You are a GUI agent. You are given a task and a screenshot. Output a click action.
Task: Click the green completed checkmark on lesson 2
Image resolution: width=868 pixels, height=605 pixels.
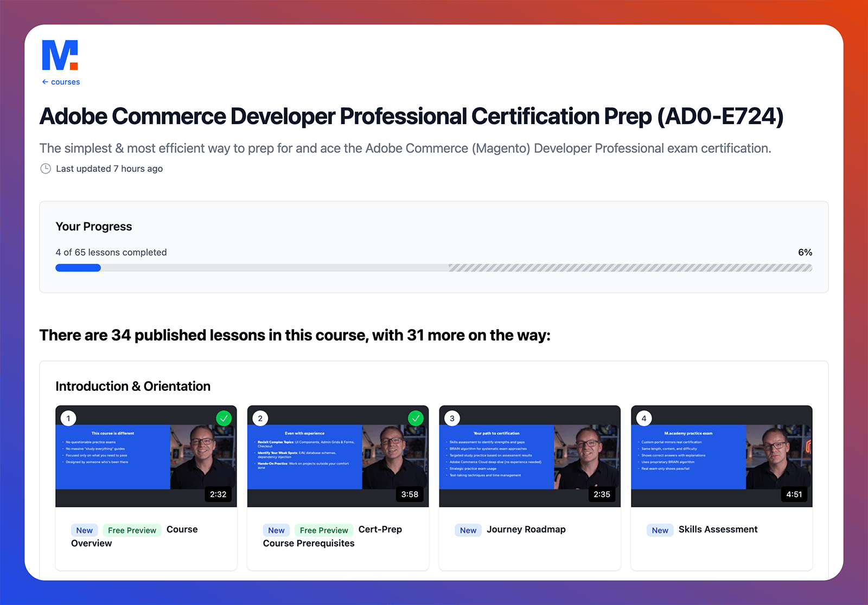(416, 419)
